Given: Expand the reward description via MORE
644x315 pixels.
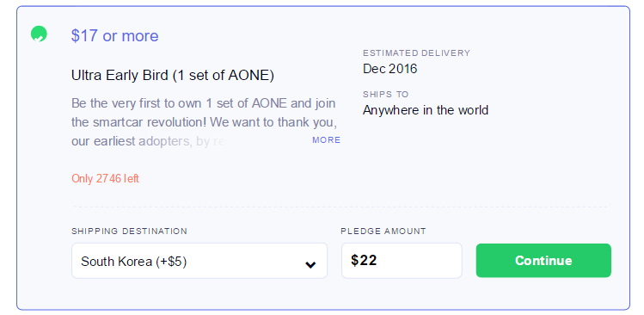Looking at the screenshot, I should click(x=326, y=139).
